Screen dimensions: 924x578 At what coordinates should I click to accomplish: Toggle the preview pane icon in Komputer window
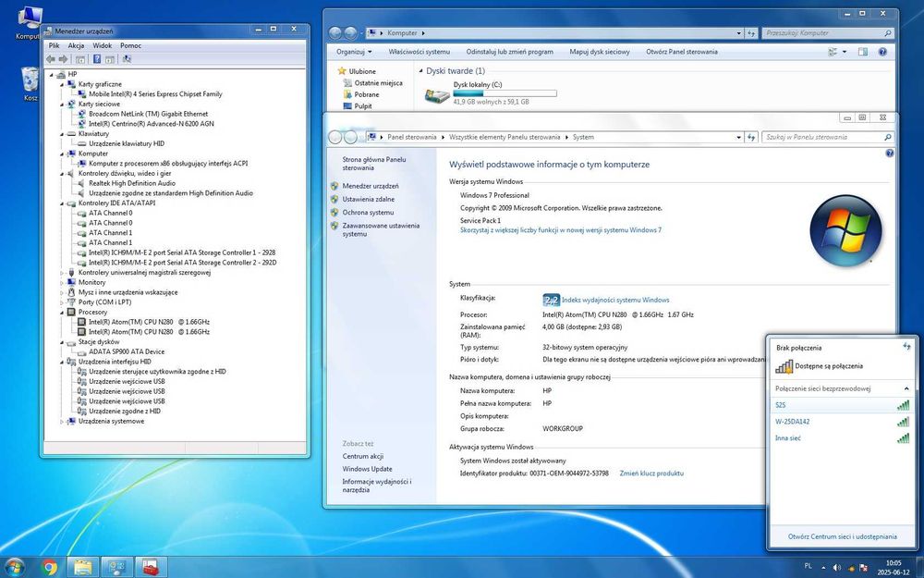tap(863, 52)
